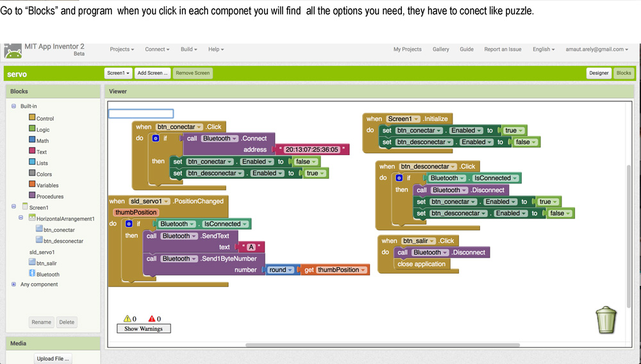Viewport: 641px width, 364px height.
Task: Click the Add Screen button
Action: [153, 73]
